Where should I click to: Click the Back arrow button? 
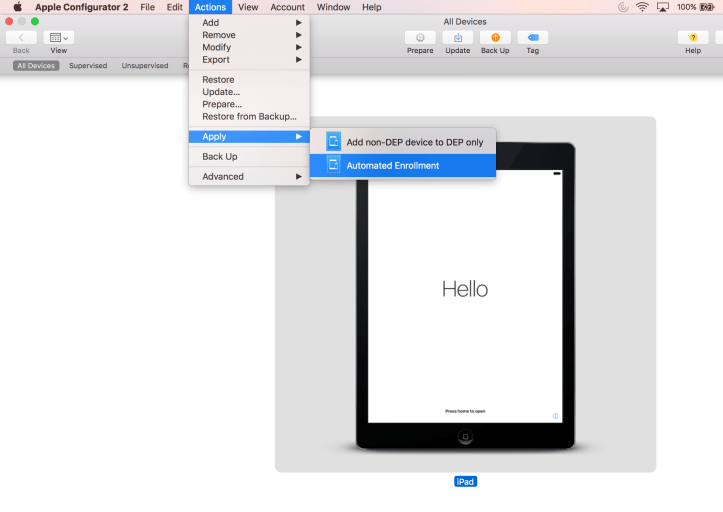21,38
